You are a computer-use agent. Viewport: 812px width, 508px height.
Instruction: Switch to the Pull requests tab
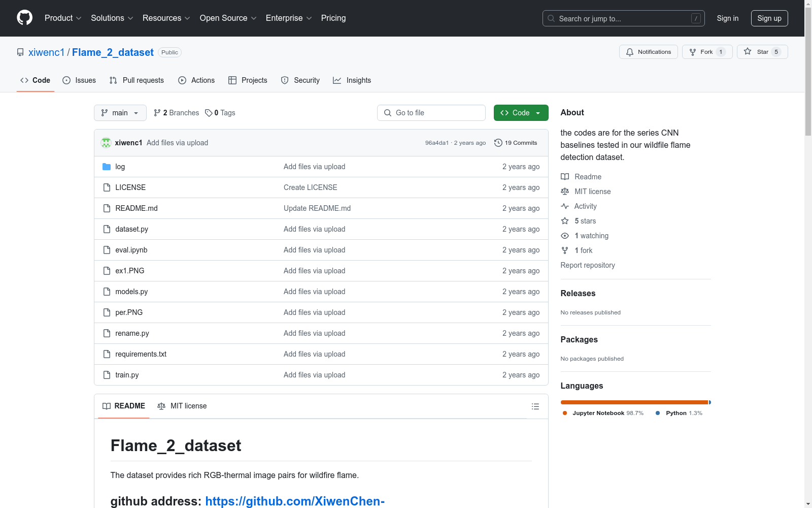click(137, 80)
